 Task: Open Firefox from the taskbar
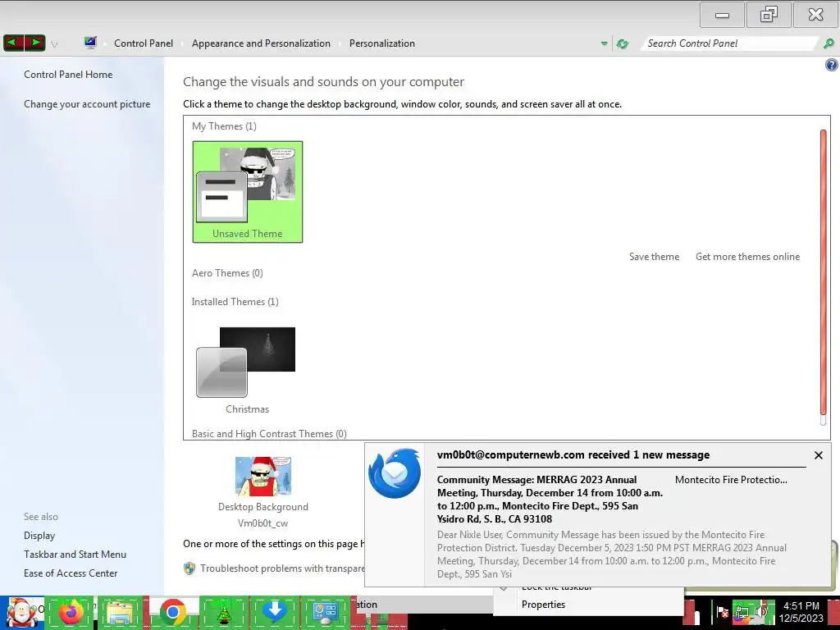(71, 612)
